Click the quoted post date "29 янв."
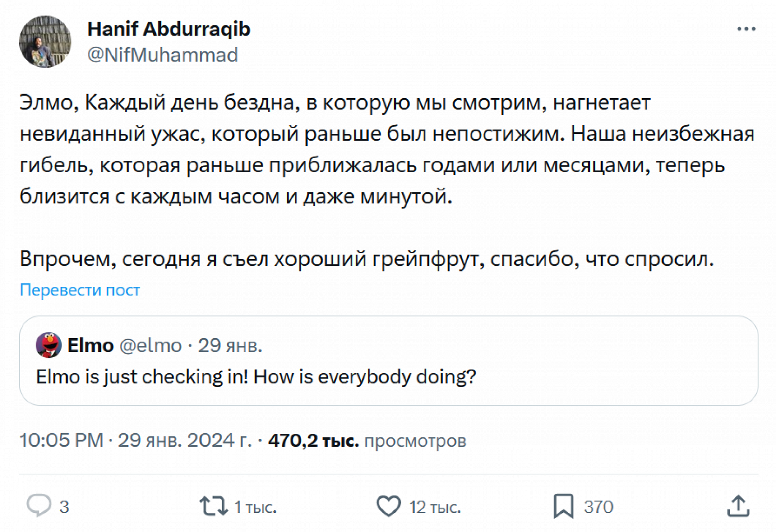Viewport: 776px width, 532px height. [x=230, y=345]
